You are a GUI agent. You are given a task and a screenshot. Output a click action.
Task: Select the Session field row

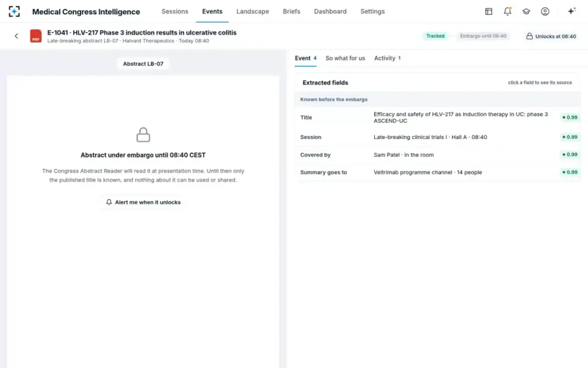(x=438, y=137)
